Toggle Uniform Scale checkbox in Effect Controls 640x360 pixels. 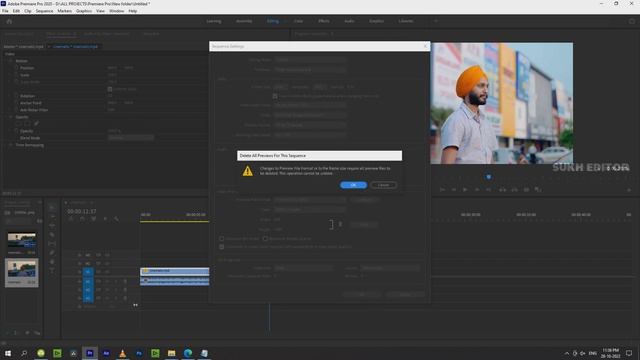click(110, 89)
